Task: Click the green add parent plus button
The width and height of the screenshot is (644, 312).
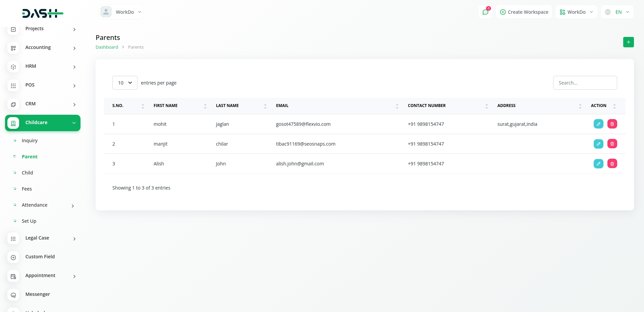Action: (x=628, y=42)
